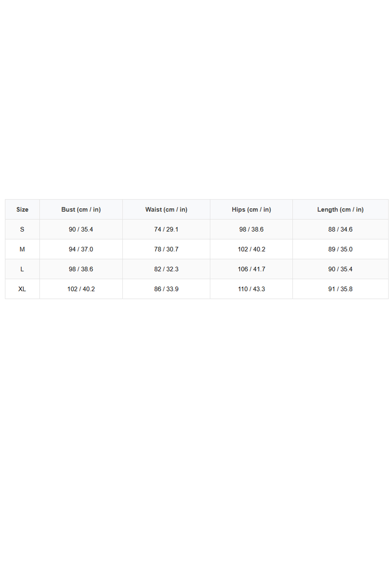Viewport: 392px width, 588px height.
Task: Click waist value 78 / 30.7
Action: pos(166,249)
